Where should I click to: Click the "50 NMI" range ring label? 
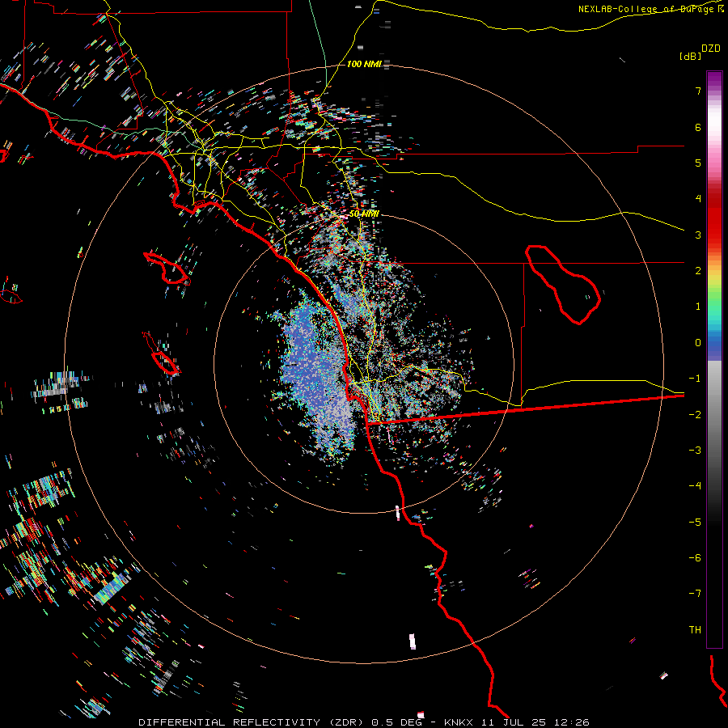(364, 214)
